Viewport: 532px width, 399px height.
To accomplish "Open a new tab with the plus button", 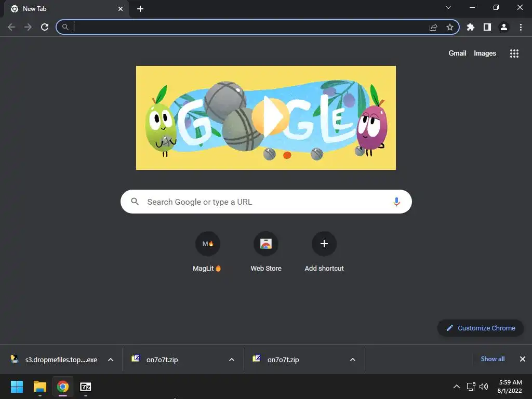I will point(140,9).
